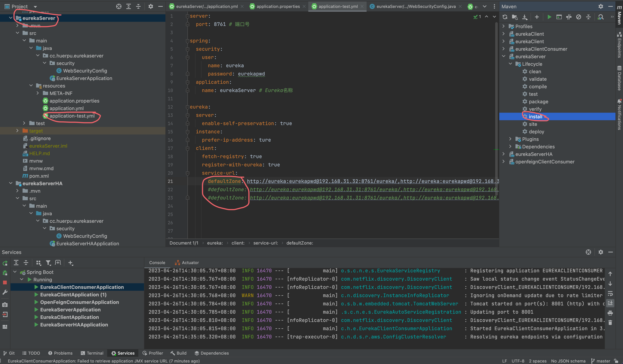The height and width of the screenshot is (364, 623).
Task: Select EurekaServerApplication running service
Action: pyautogui.click(x=70, y=309)
